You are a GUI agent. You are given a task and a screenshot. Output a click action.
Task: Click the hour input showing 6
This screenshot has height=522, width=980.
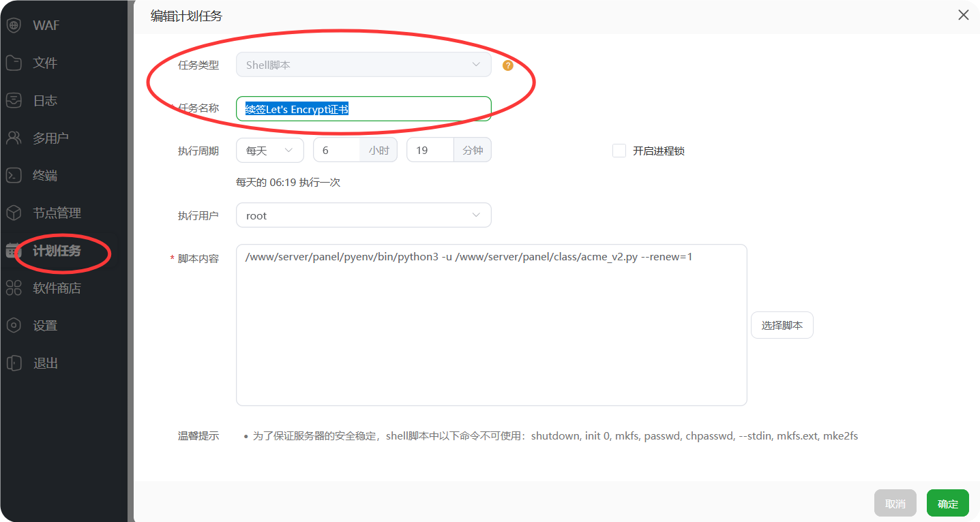[x=336, y=150]
